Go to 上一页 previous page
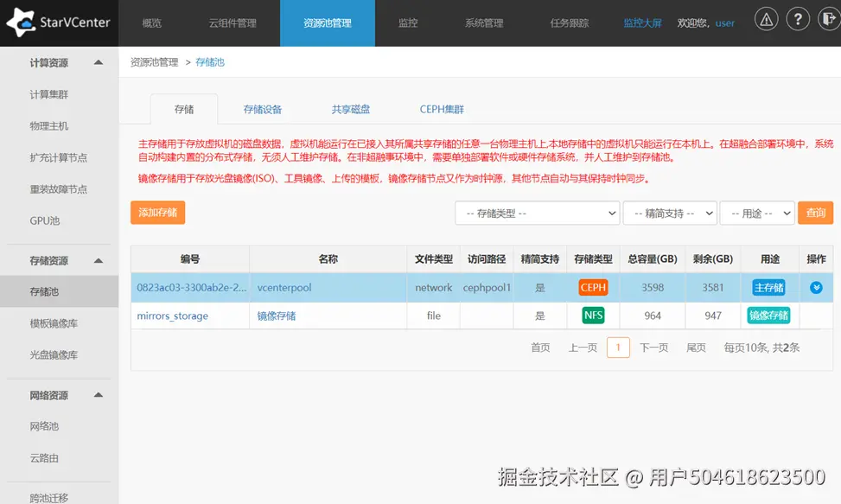 click(x=583, y=348)
